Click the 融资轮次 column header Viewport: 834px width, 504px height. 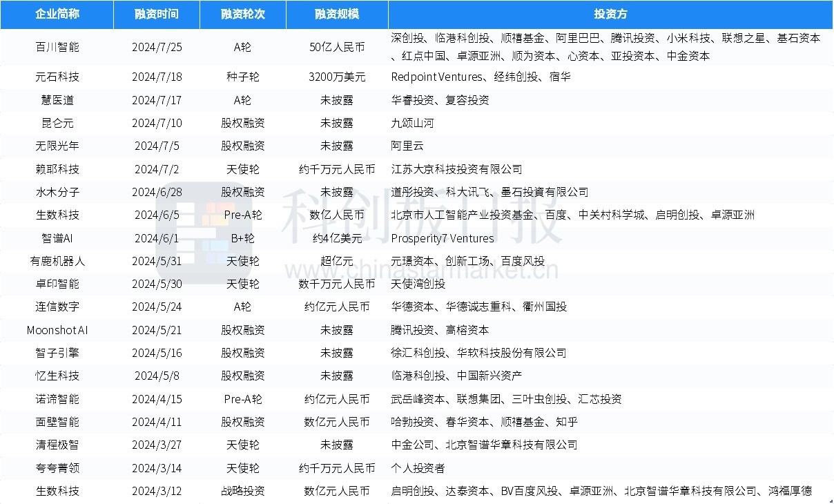[243, 14]
